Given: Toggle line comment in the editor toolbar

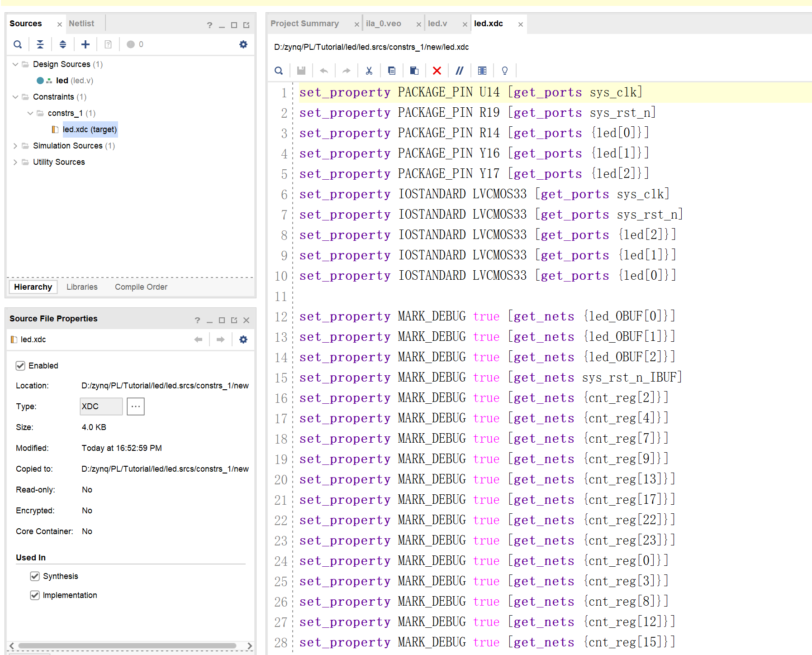Looking at the screenshot, I should coord(460,71).
